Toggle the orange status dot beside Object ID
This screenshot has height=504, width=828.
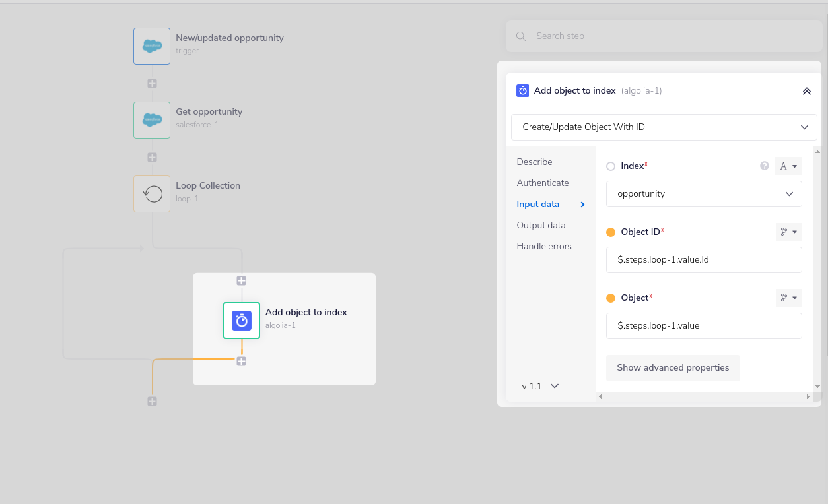(x=610, y=232)
